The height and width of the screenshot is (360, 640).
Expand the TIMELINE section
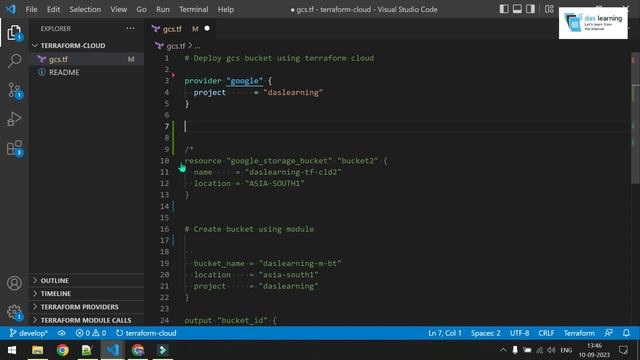click(x=87, y=293)
